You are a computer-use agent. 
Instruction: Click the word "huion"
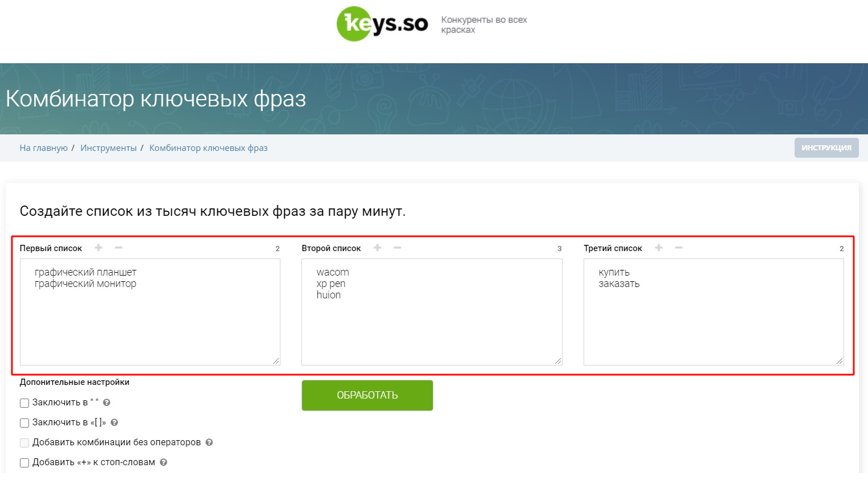coord(329,295)
